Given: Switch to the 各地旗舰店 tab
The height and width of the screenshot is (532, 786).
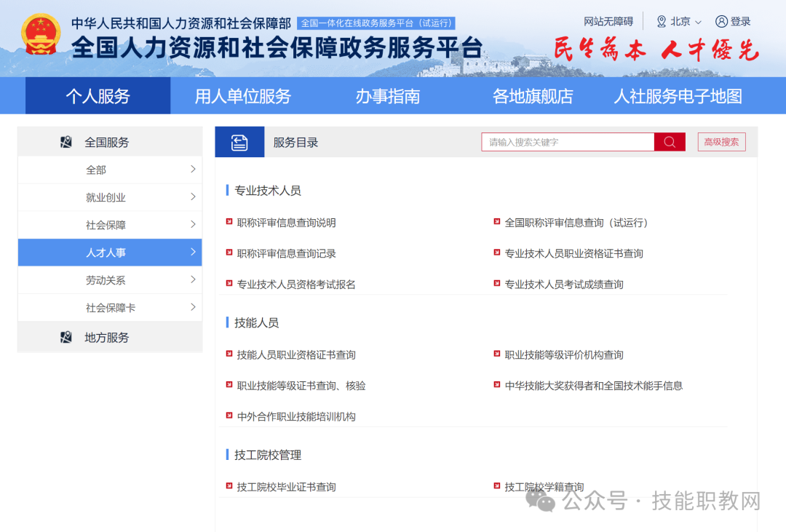Looking at the screenshot, I should click(x=533, y=95).
